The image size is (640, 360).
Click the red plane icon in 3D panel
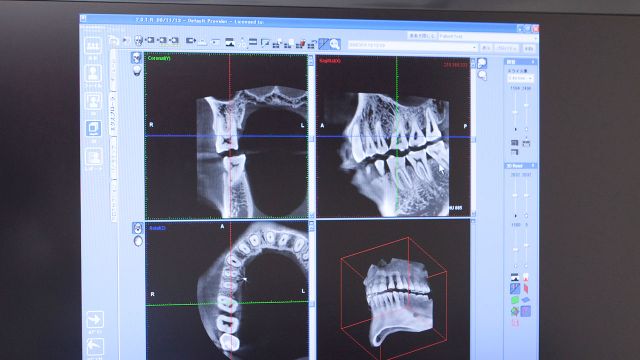pos(526,289)
